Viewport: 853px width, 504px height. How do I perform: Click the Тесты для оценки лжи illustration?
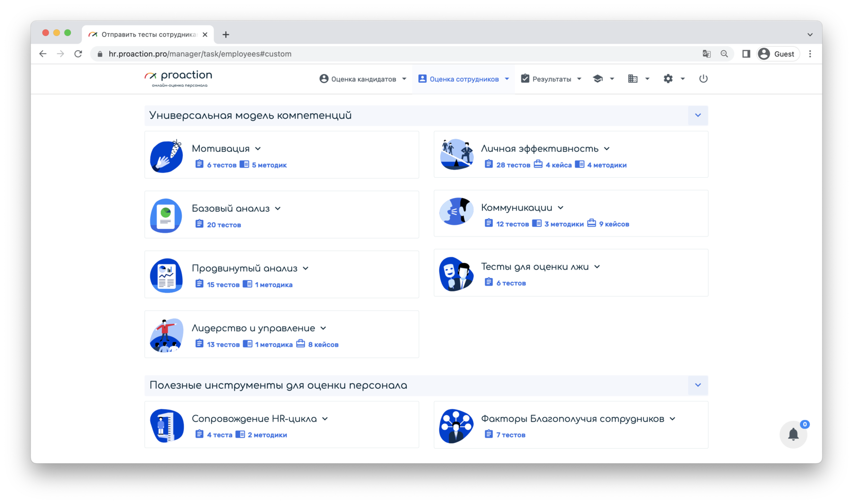tap(456, 274)
